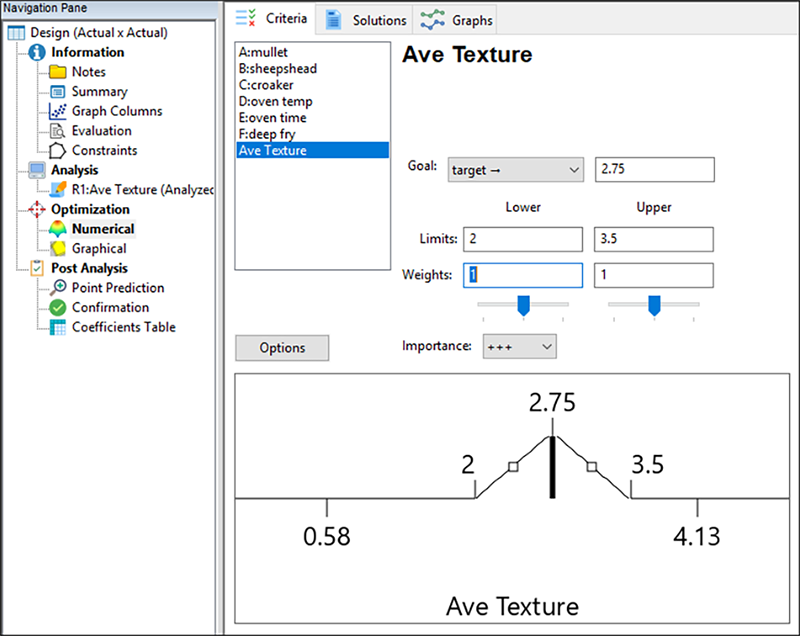Image resolution: width=800 pixels, height=636 pixels.
Task: Click the target value field showing 2.75
Action: point(654,170)
